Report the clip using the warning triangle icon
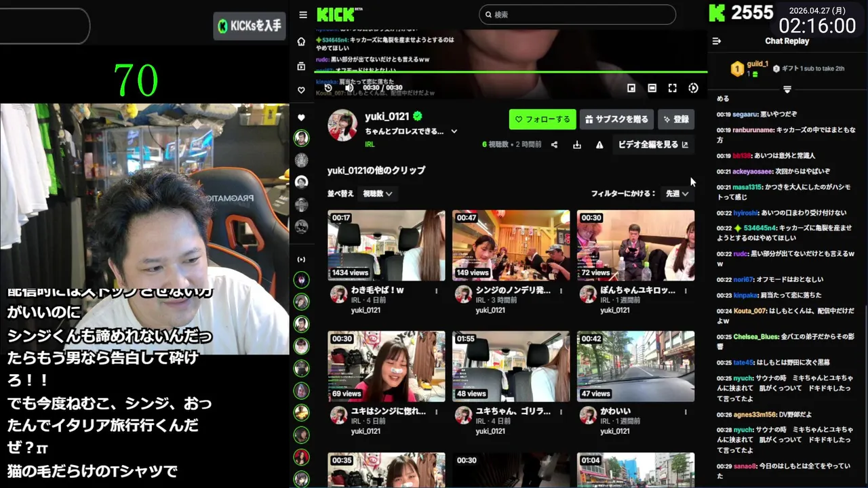Viewport: 868px width, 488px height. coord(599,144)
